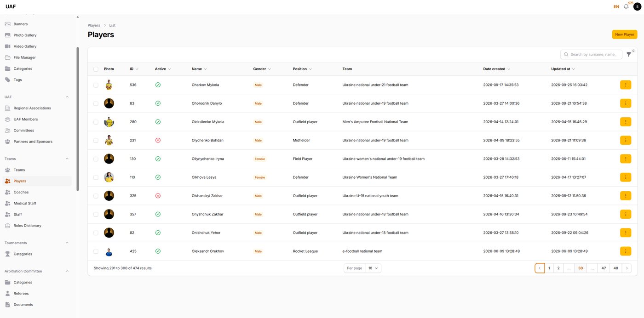Click the Partners and Sponsors icon
This screenshot has height=318, width=644.
pos(7,142)
